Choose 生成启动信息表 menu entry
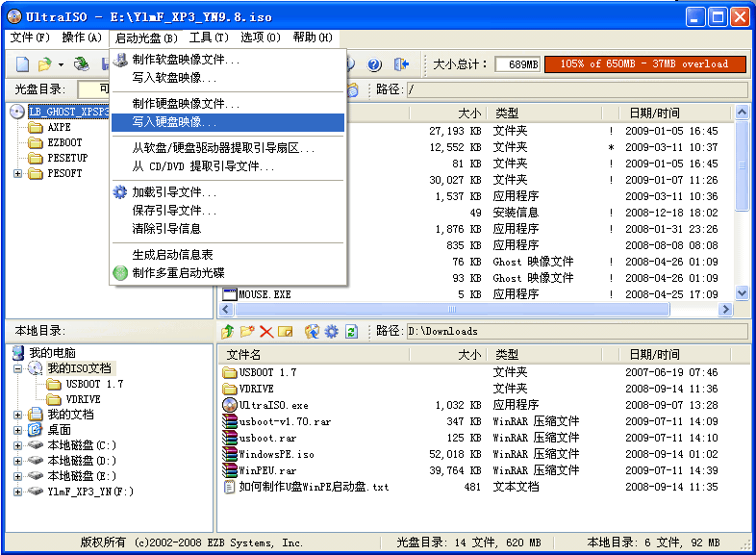Image resolution: width=756 pixels, height=555 pixels. tap(228, 255)
